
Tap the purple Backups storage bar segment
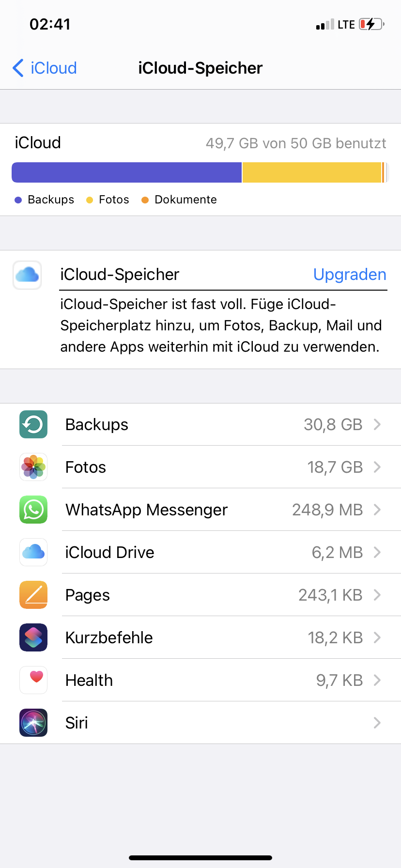(x=126, y=172)
